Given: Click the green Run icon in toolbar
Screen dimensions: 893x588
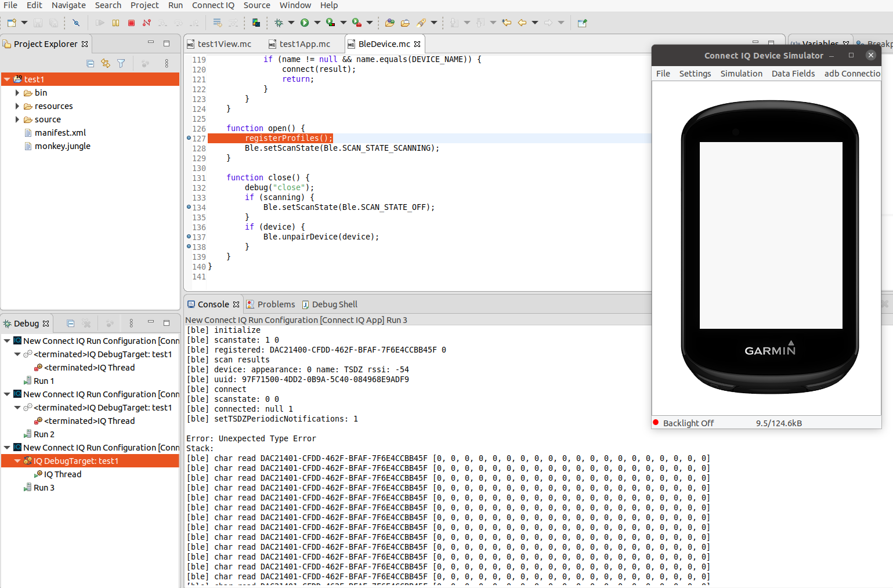Looking at the screenshot, I should pos(305,23).
